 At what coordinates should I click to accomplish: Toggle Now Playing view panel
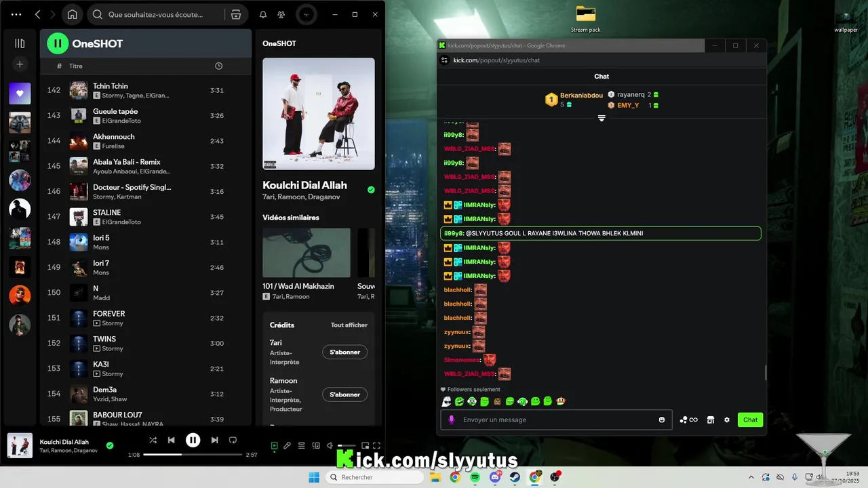[x=274, y=445]
